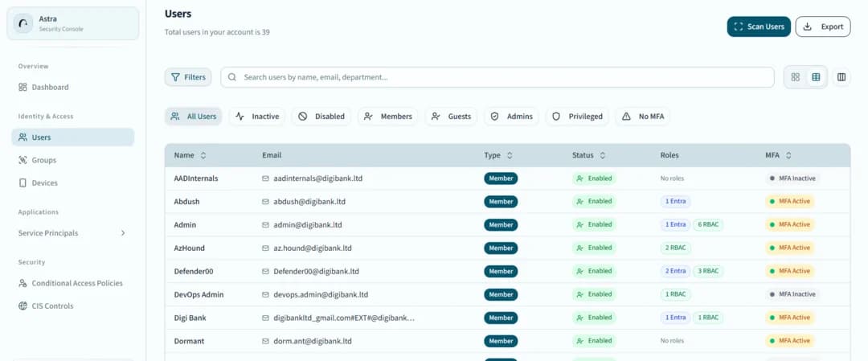Viewport: 868px width, 361px height.
Task: Open Conditional Access Policies
Action: [71, 283]
